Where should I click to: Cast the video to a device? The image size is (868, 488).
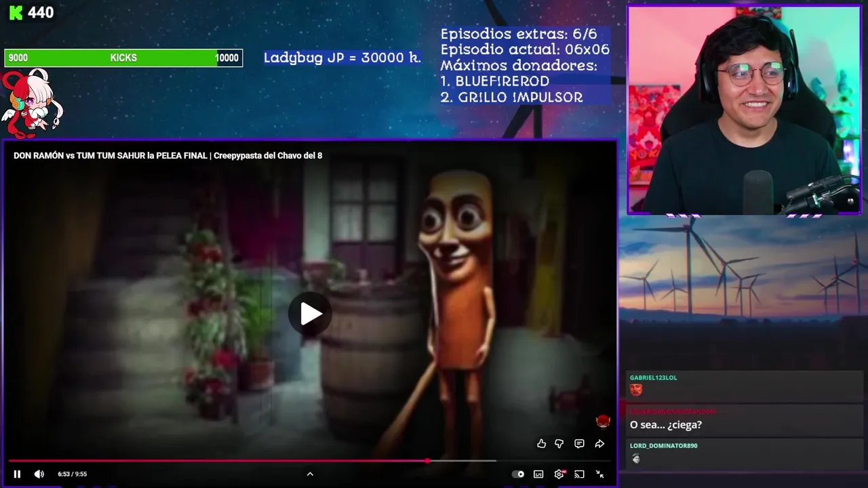(579, 474)
